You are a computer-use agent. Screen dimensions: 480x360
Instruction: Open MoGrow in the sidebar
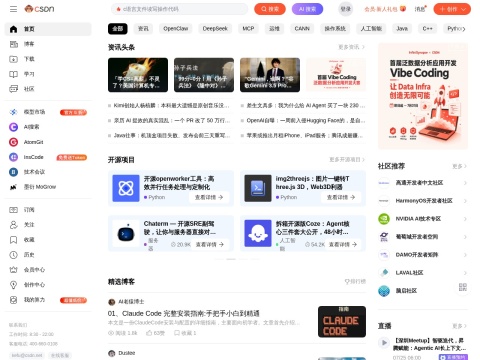pos(48,187)
